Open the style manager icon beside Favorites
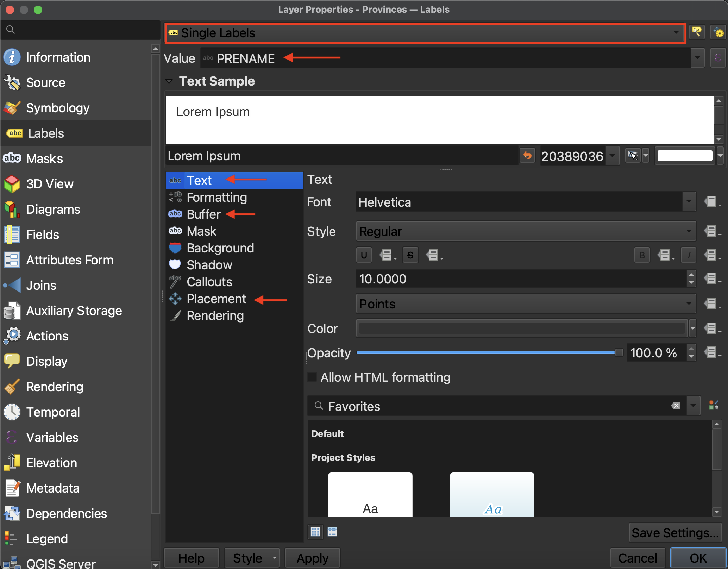Viewport: 728px width, 569px height. coord(714,406)
